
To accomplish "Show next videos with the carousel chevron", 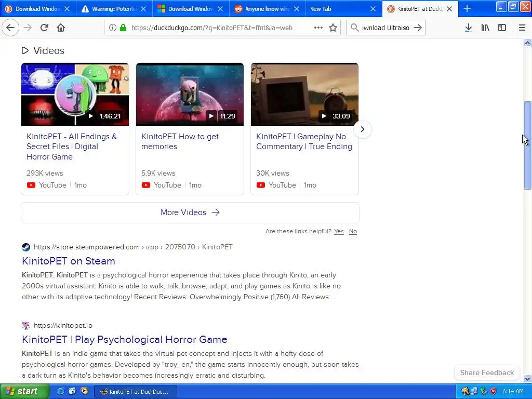I will (x=362, y=129).
